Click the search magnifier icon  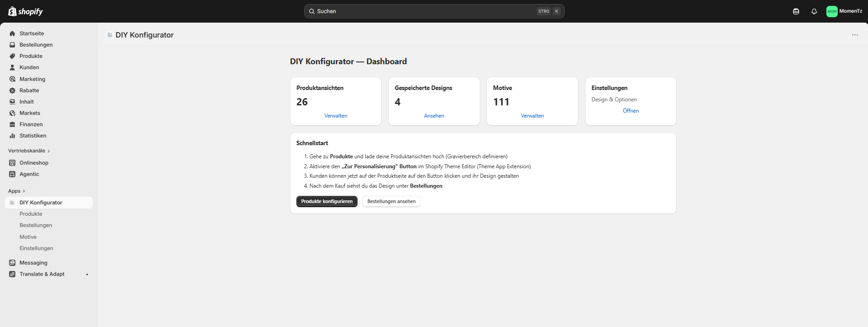click(312, 11)
